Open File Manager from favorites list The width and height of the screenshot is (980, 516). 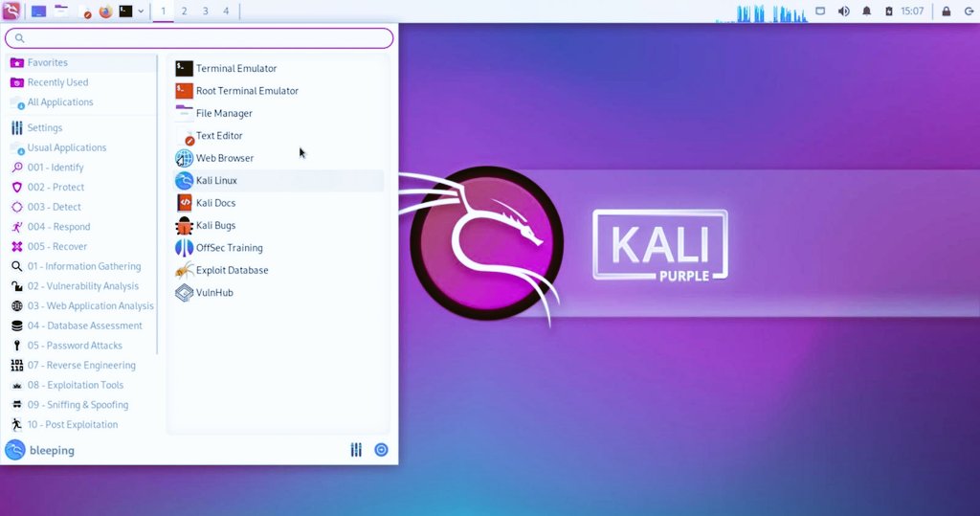tap(278, 113)
